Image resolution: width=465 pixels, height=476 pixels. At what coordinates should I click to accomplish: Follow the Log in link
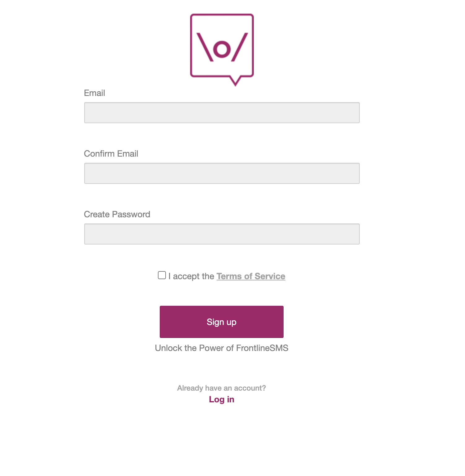[222, 399]
